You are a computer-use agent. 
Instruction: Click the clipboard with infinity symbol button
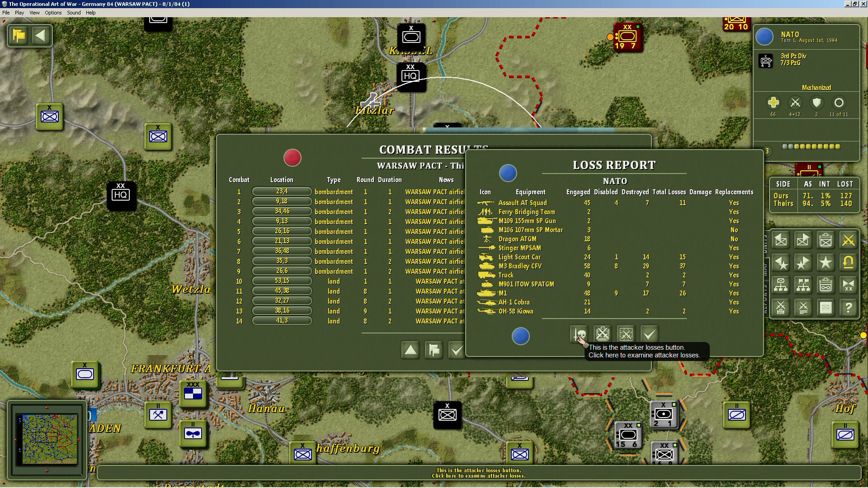(x=826, y=285)
